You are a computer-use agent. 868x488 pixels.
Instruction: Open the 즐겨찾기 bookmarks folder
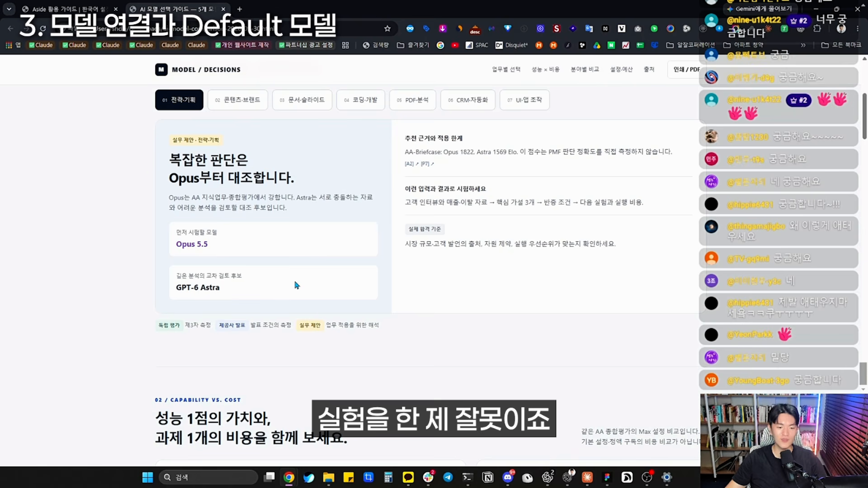413,45
